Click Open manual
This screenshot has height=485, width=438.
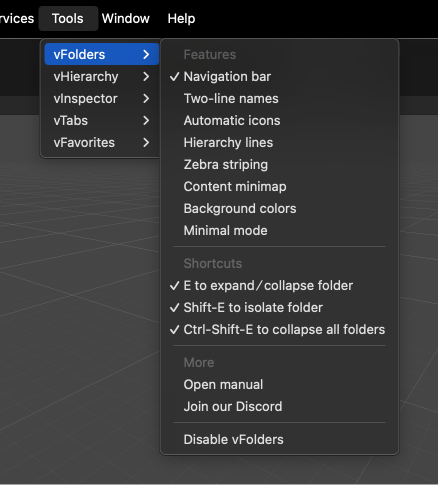point(279,385)
